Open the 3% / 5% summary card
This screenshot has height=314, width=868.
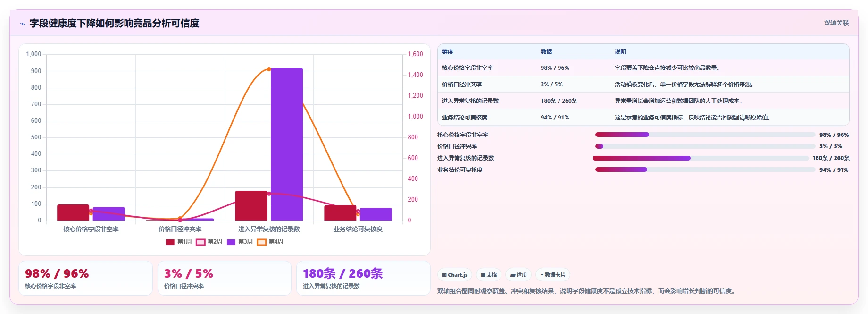pyautogui.click(x=225, y=278)
